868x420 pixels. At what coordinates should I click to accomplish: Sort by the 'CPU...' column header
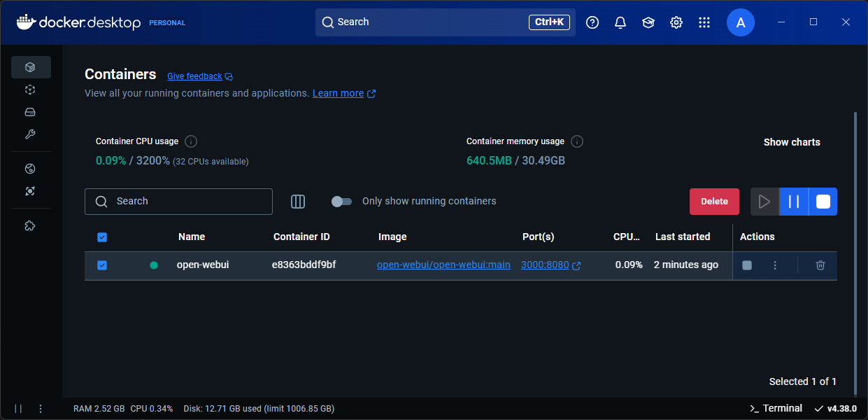tap(627, 237)
